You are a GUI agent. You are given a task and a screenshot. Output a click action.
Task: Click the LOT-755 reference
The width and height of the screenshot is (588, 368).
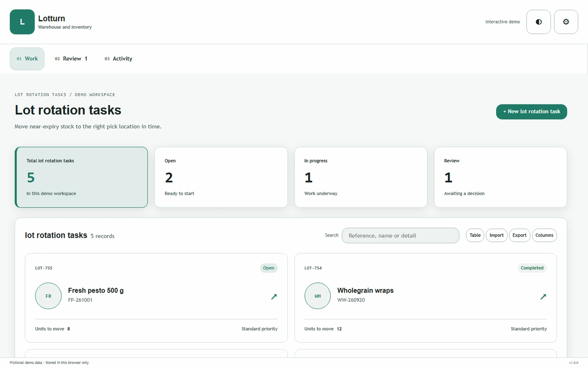[x=44, y=268]
